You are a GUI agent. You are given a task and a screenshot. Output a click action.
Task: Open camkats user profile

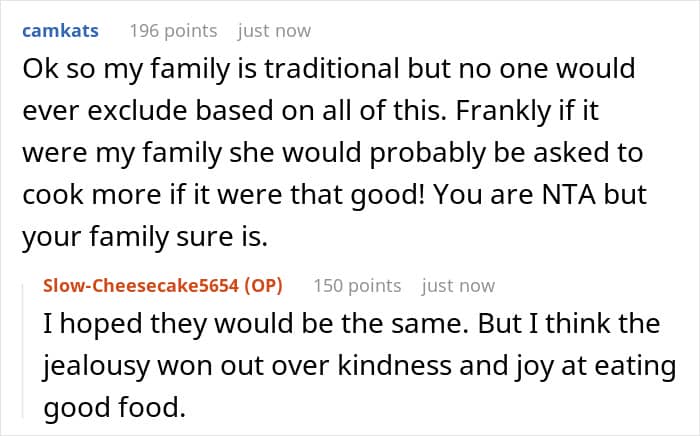(x=60, y=31)
